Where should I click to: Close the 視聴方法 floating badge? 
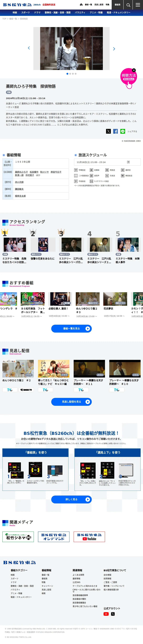pos(134,70)
